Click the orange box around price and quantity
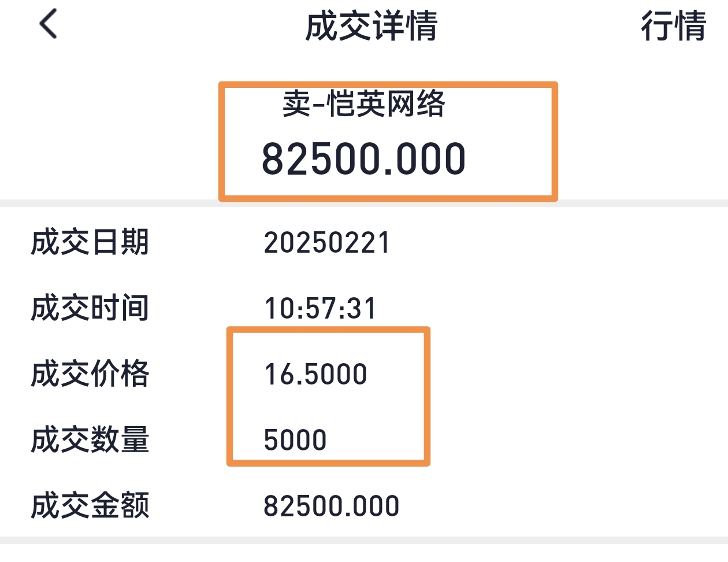 coord(427,397)
